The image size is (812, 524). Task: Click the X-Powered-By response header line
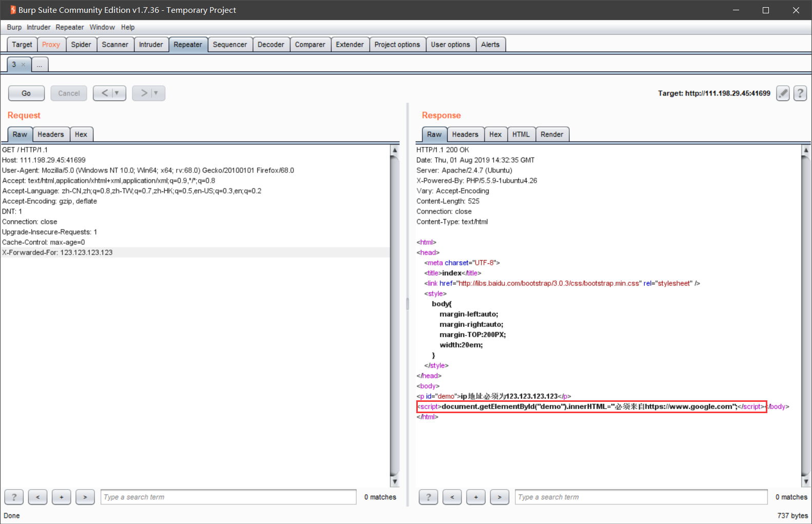(477, 181)
